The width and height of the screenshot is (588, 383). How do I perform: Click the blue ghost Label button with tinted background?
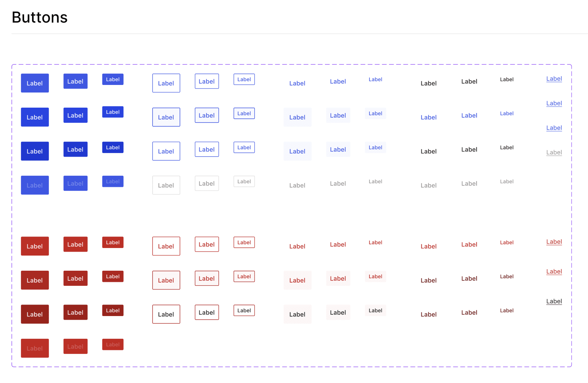(x=297, y=117)
